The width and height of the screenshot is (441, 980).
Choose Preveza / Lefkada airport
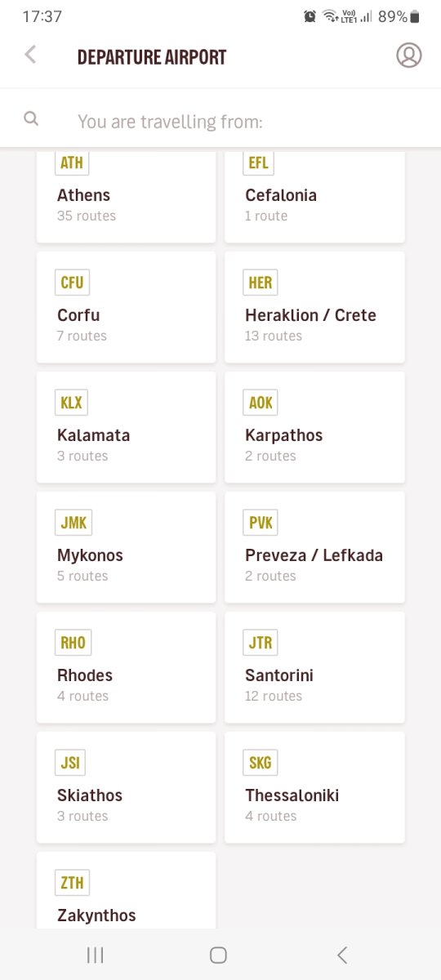(x=314, y=547)
